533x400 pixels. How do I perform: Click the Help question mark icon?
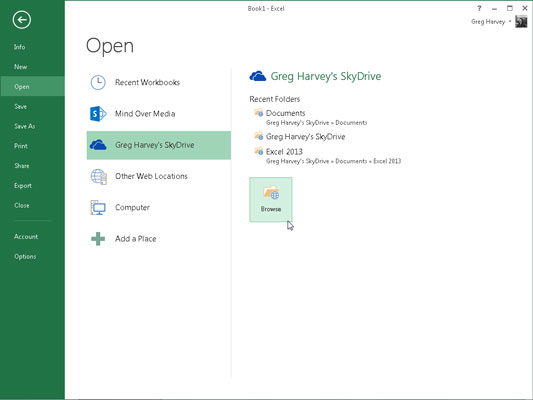coord(479,8)
